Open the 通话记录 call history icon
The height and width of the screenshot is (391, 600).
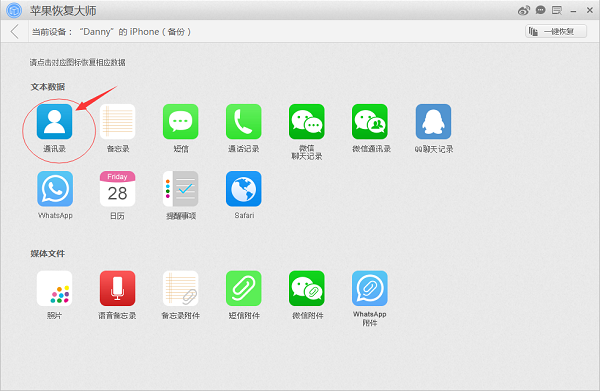point(244,122)
